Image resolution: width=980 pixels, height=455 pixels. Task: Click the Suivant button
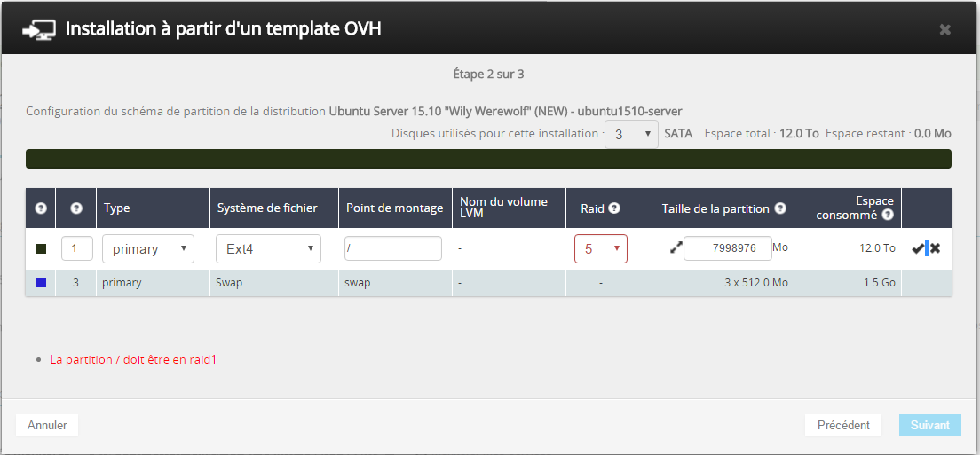pos(930,425)
